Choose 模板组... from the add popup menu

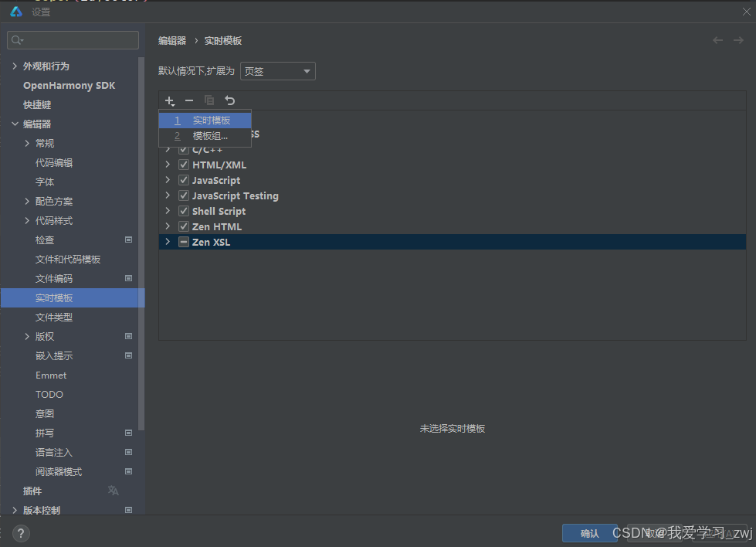[205, 136]
